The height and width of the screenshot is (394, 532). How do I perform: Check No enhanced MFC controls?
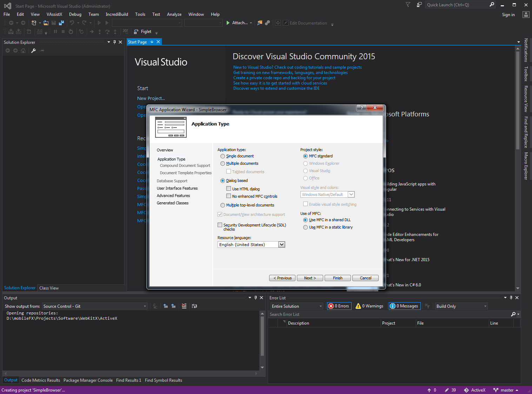pyautogui.click(x=229, y=196)
